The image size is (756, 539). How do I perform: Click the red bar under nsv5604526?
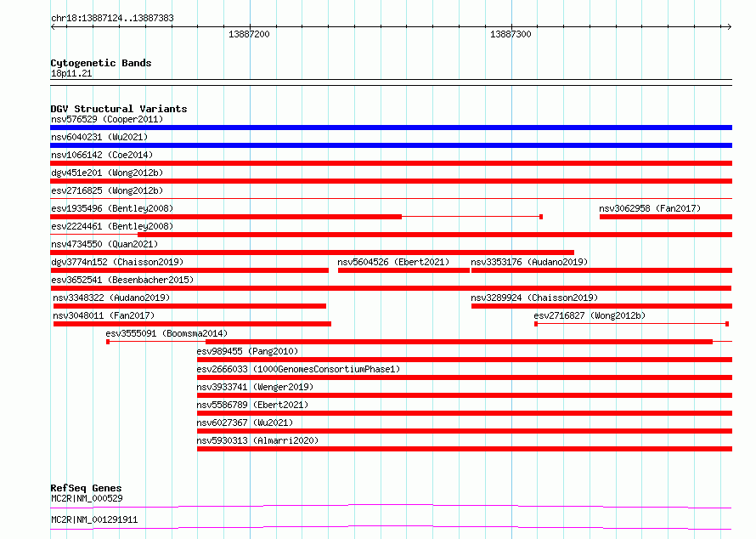[x=403, y=270]
